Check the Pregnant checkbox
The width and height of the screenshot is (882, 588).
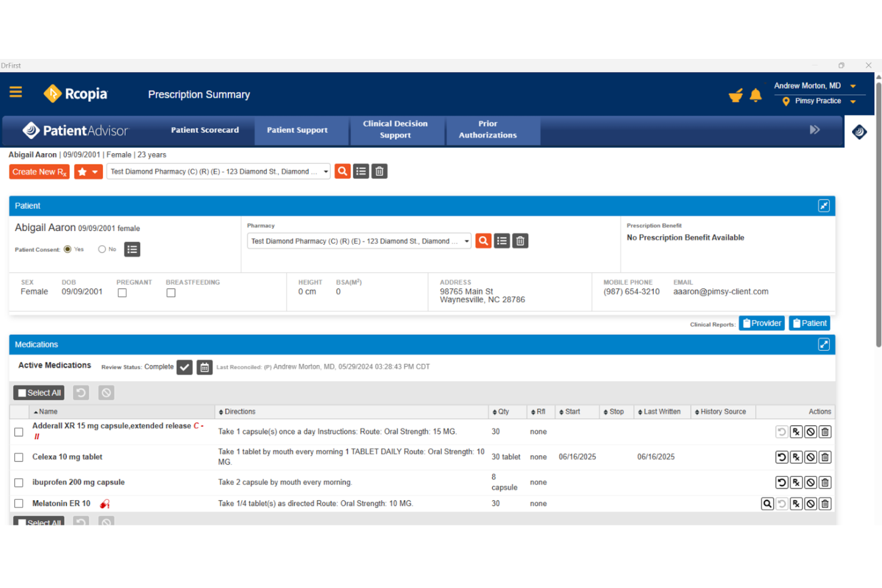(122, 293)
